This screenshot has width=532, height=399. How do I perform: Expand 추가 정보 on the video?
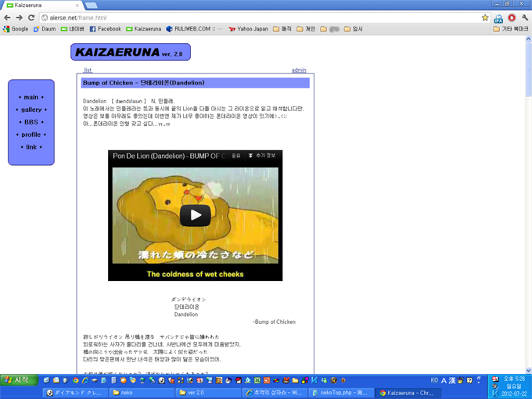point(262,156)
